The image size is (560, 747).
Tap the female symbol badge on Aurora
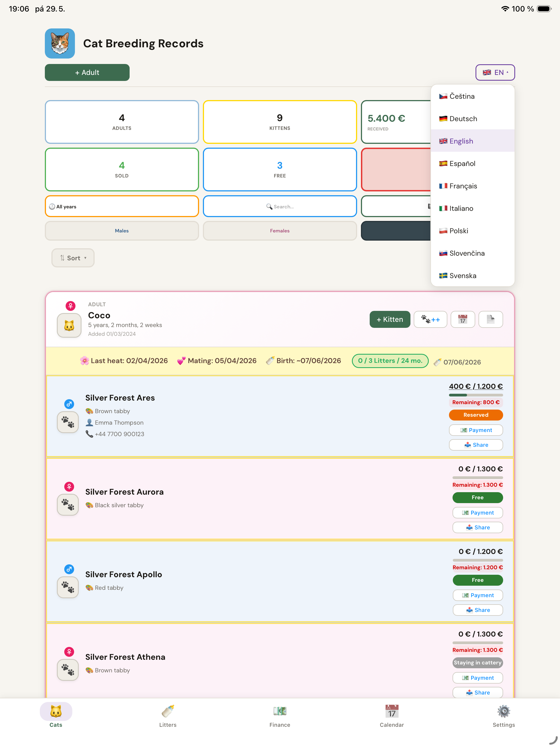click(x=69, y=487)
